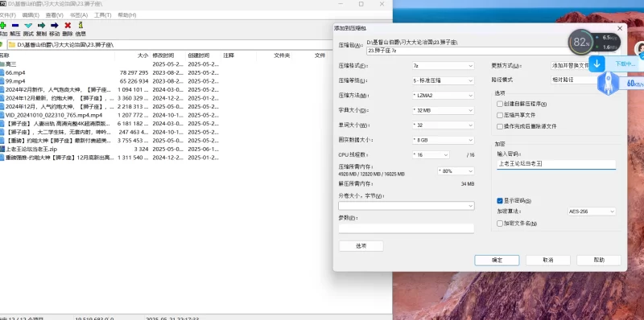The height and width of the screenshot is (320, 644).
Task: Click the 测试 (Test) toolbar icon
Action: (x=28, y=26)
